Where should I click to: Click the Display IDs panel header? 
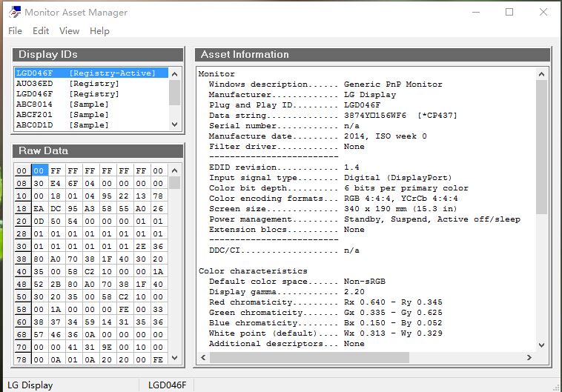(98, 54)
